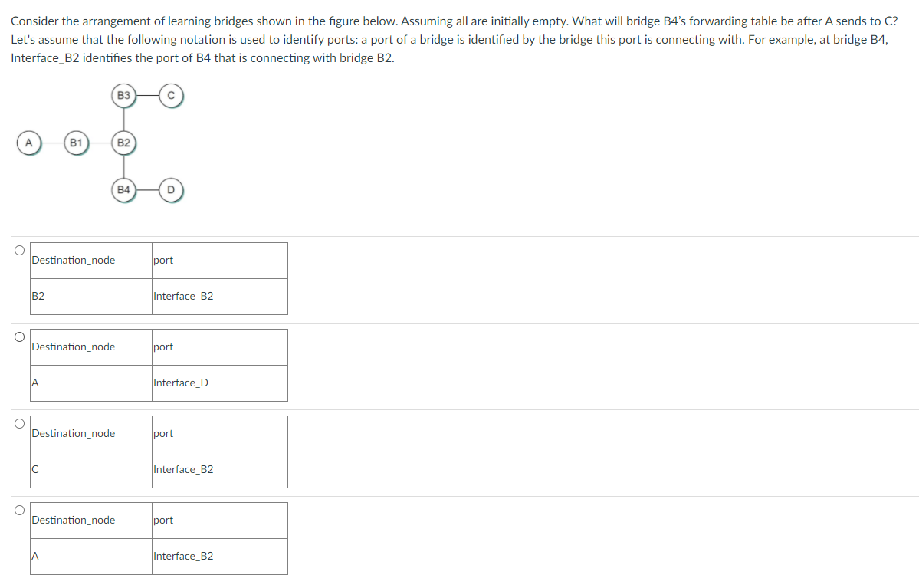Click the C destination cell in third table
This screenshot has height=588, width=919.
pyautogui.click(x=91, y=470)
